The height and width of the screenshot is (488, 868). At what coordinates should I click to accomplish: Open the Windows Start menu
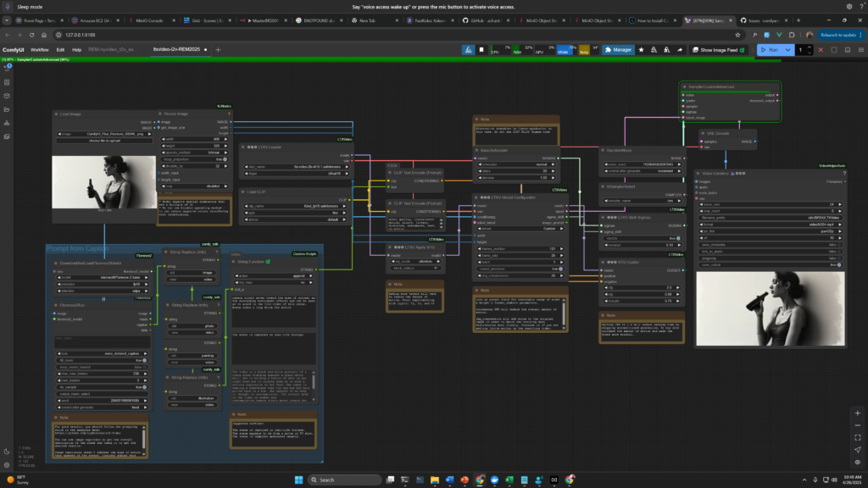[299, 480]
